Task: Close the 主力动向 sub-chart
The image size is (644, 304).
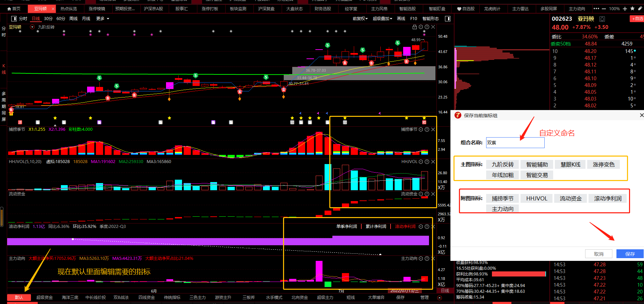Action: click(433, 258)
